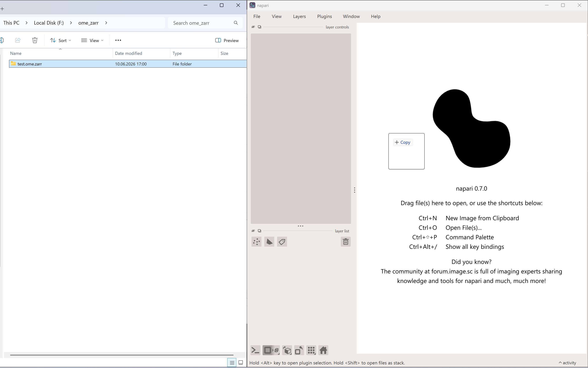Screen dimensions: 588x368
Task: Toggle 2D/3D display mode
Action: click(271, 350)
